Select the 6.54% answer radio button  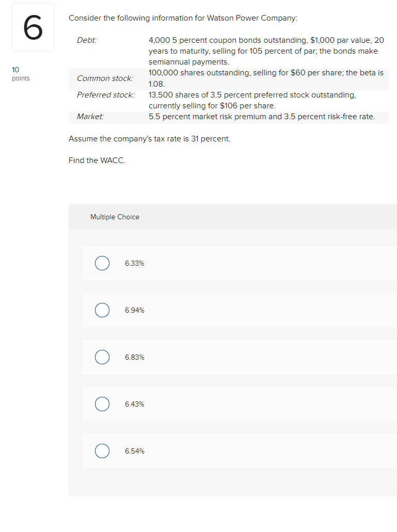tap(102, 451)
